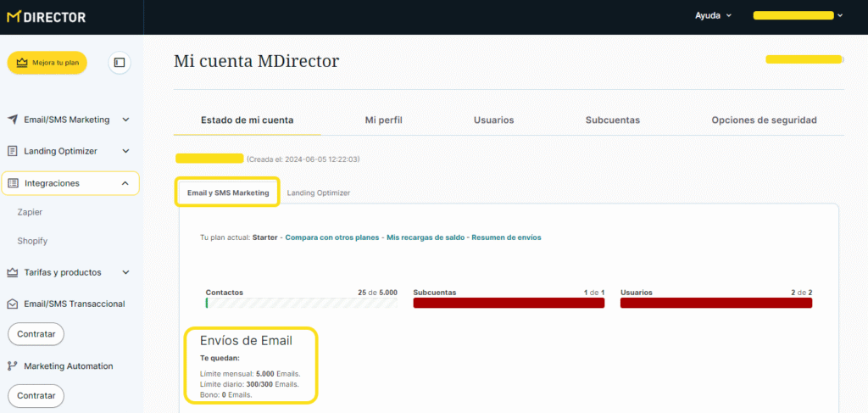
Task: Click the Marketing Automation branch icon
Action: pos(13,366)
